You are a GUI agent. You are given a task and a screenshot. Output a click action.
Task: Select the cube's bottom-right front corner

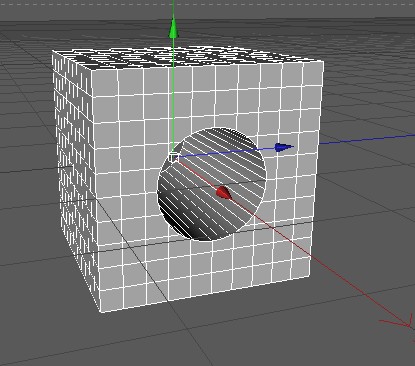310,276
